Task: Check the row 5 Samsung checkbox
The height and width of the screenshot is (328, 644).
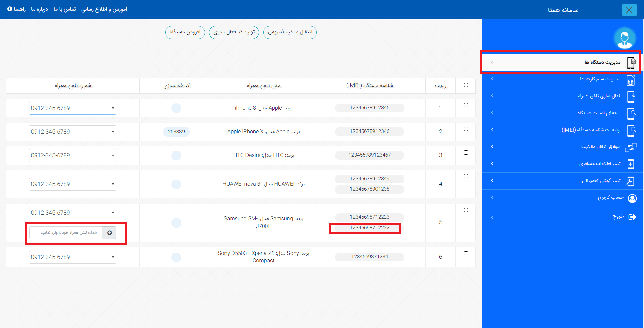Action: [x=466, y=210]
